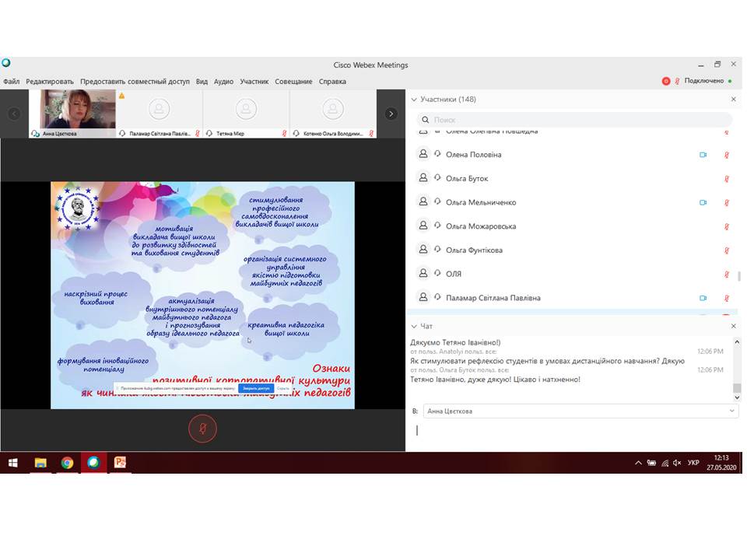Click the red recording indicator icon
The height and width of the screenshot is (560, 747).
pos(666,81)
